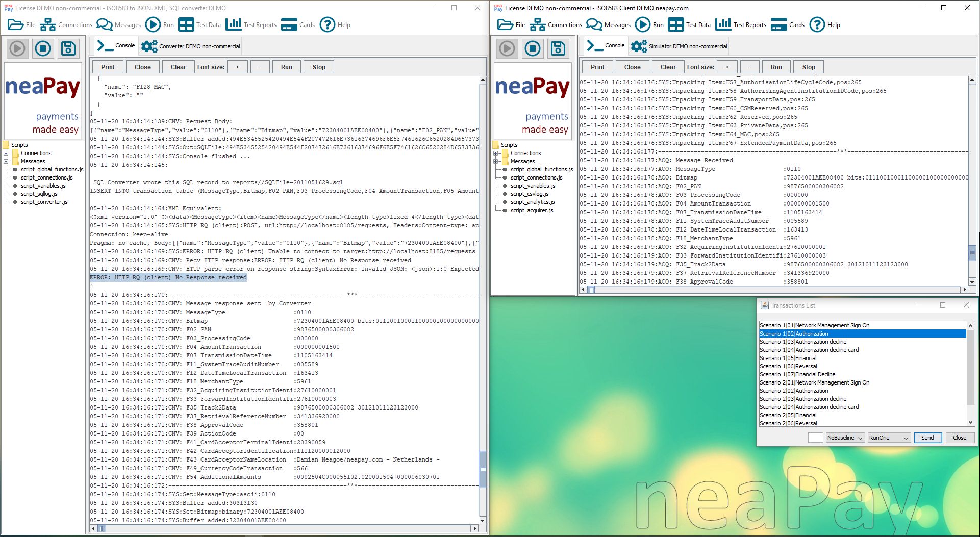This screenshot has width=980, height=537.
Task: Click Print button in client console
Action: tap(598, 67)
